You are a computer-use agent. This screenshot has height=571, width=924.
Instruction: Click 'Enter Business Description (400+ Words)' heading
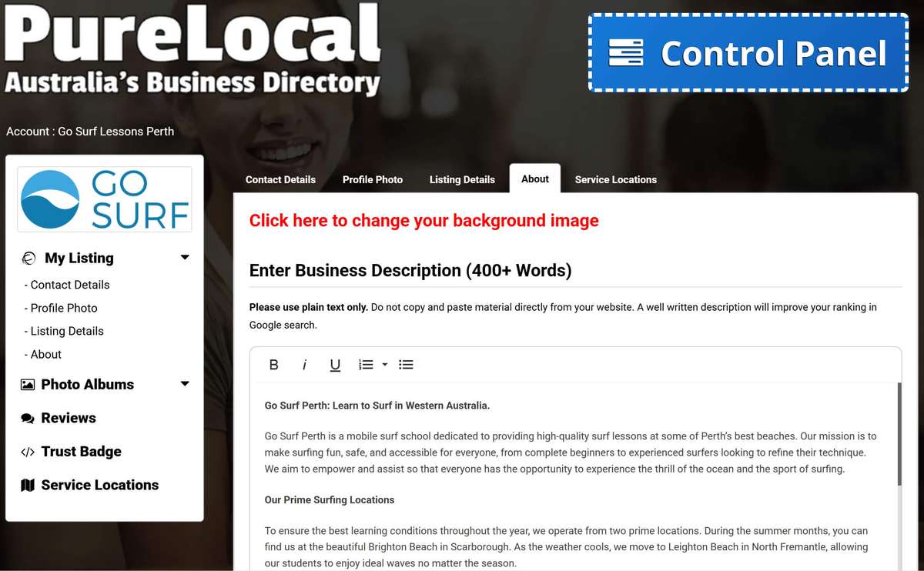click(410, 271)
